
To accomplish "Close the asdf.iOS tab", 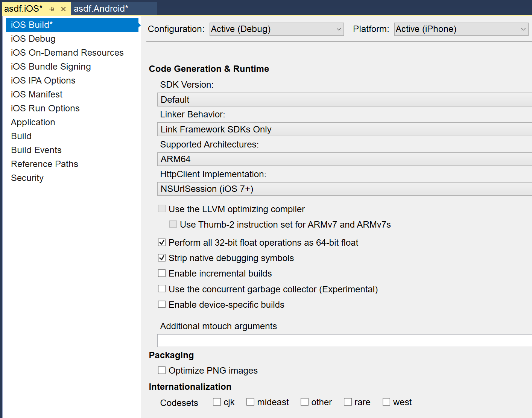I will tap(63, 9).
